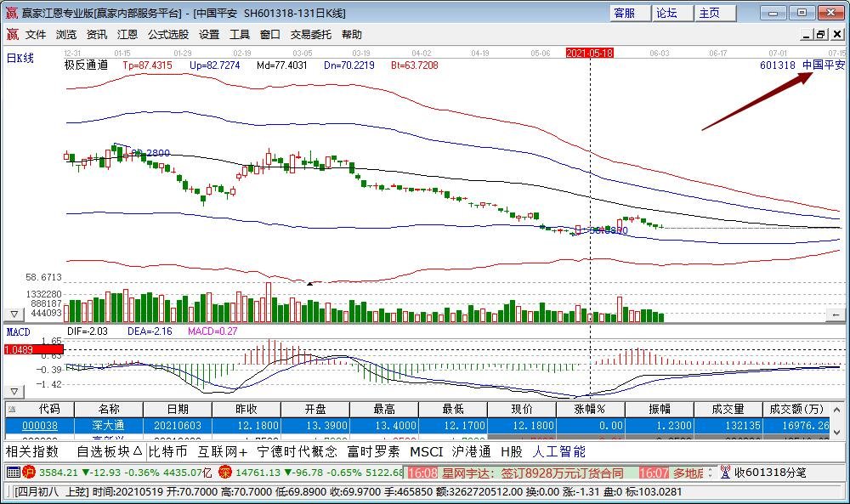Switch to 相关指数 tab
Image resolution: width=850 pixels, height=504 pixels.
point(32,451)
